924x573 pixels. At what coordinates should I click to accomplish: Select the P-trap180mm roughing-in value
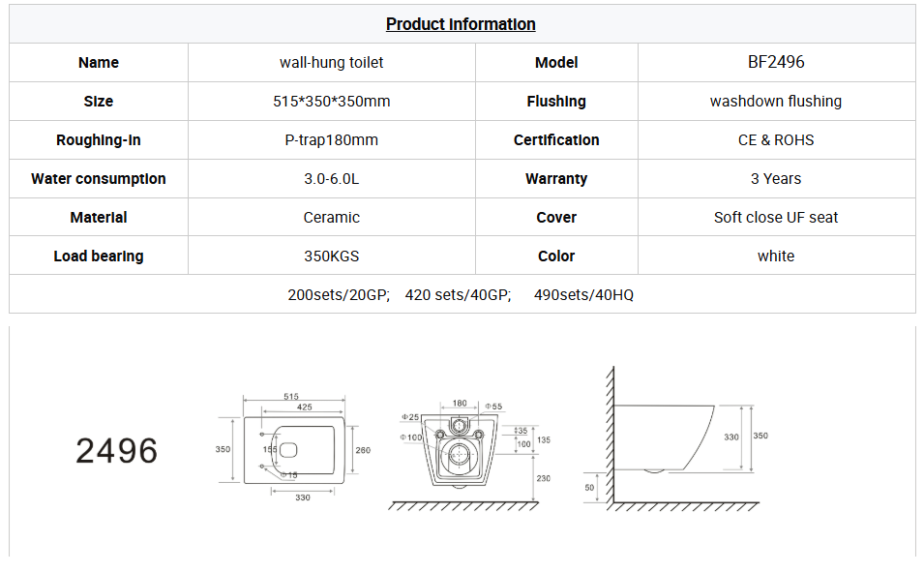[331, 139]
